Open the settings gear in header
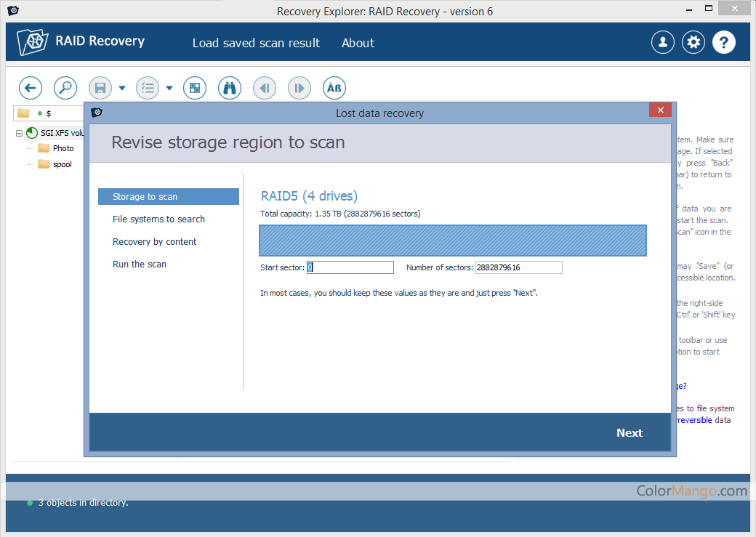 pyautogui.click(x=693, y=43)
